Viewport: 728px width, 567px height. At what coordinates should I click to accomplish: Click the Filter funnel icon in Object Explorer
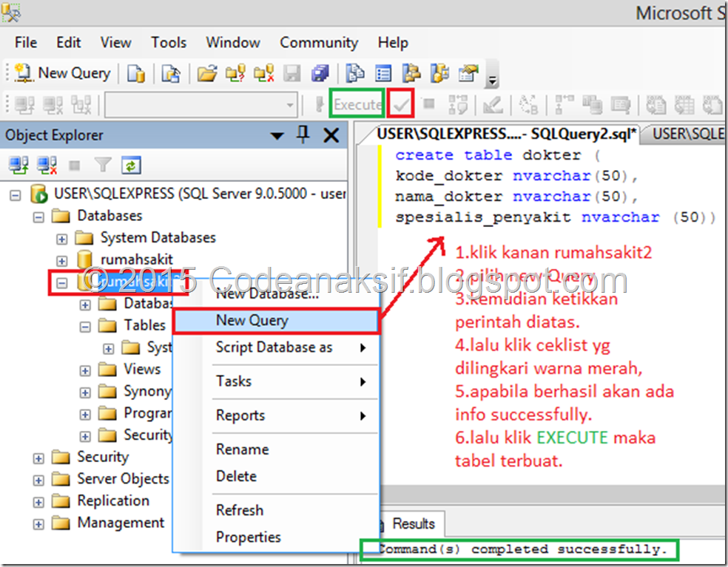pos(103,165)
